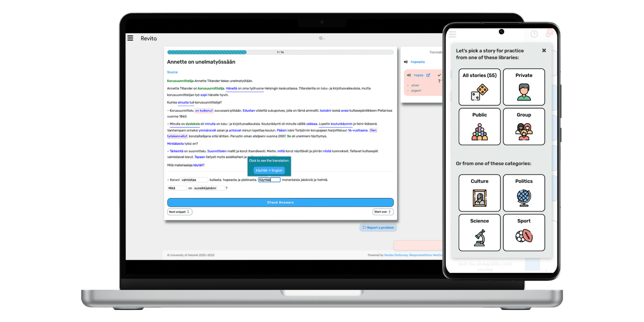Click the story progress bar showing 9 / 26
The height and width of the screenshot is (322, 644).
pos(280,52)
